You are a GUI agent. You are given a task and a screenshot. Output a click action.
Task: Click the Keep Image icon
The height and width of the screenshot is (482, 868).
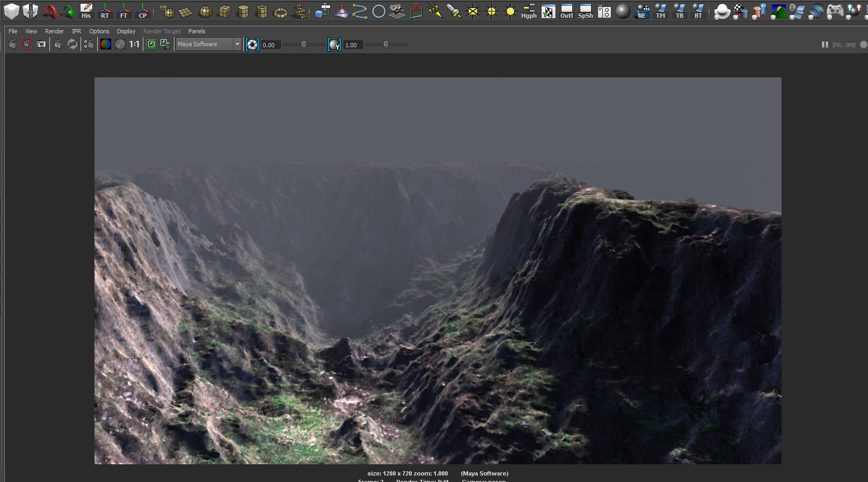151,45
